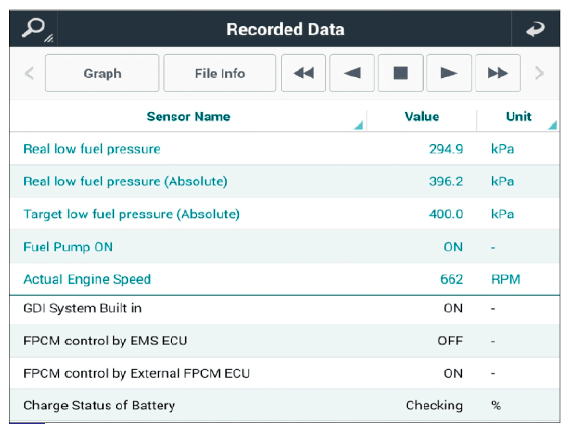The image size is (570, 433).
Task: Show more toolbar items with right chevron
Action: (x=540, y=73)
